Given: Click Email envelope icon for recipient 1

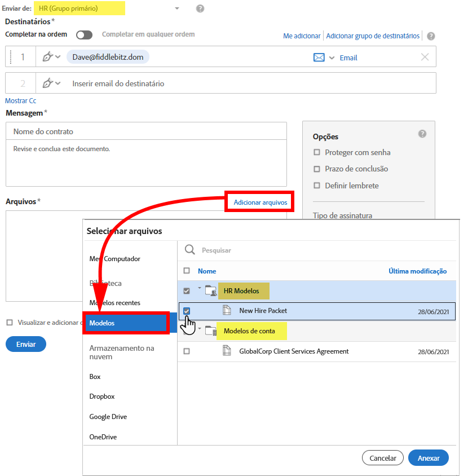Looking at the screenshot, I should click(x=319, y=58).
